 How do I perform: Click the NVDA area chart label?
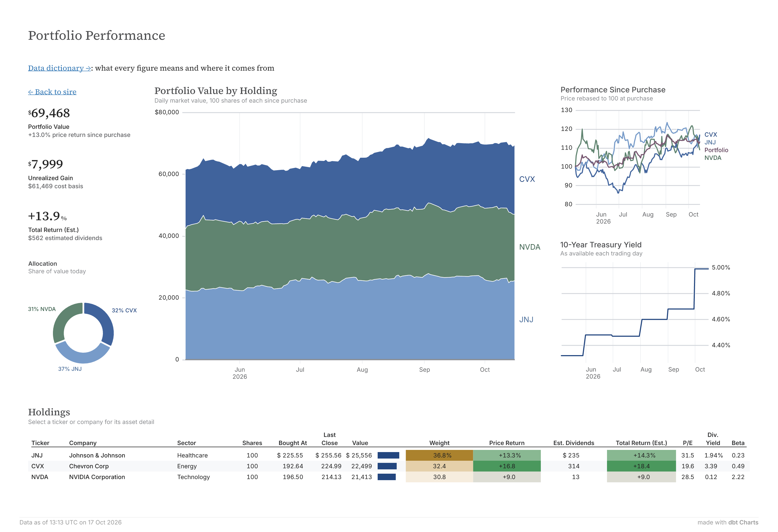pos(529,247)
